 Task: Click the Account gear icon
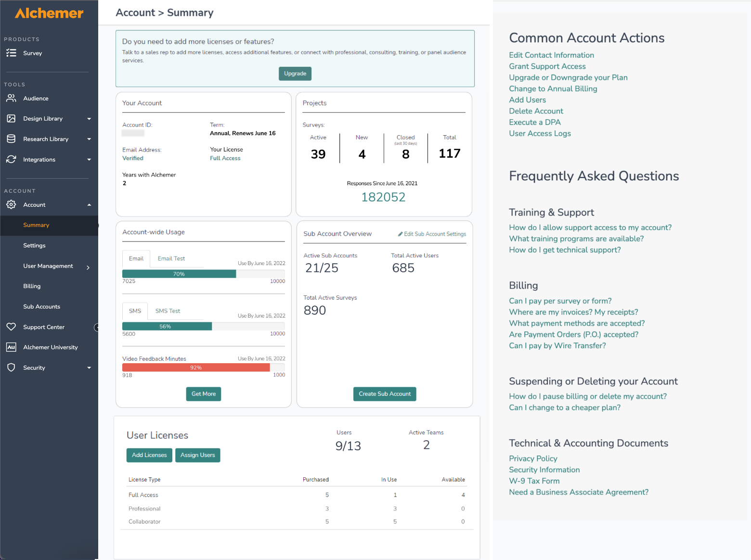(x=11, y=204)
